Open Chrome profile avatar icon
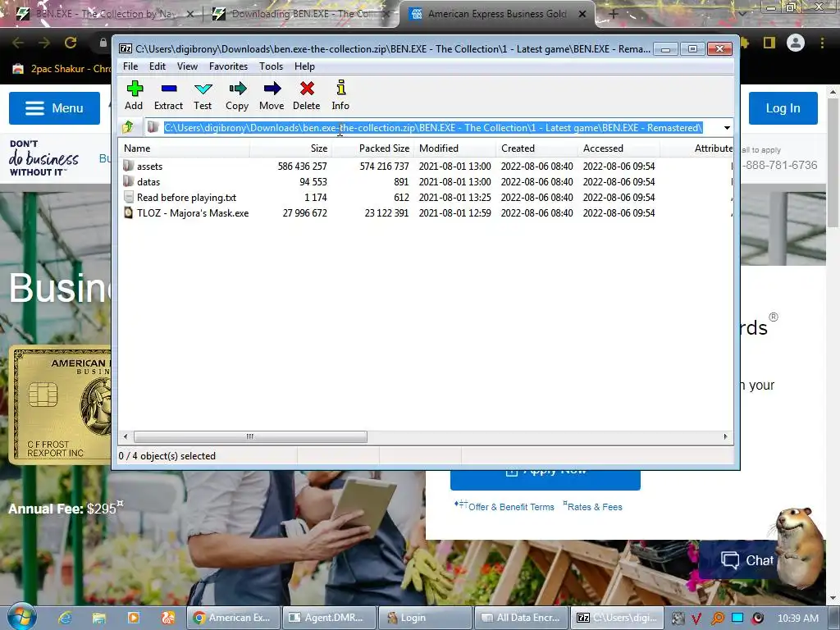 796,43
